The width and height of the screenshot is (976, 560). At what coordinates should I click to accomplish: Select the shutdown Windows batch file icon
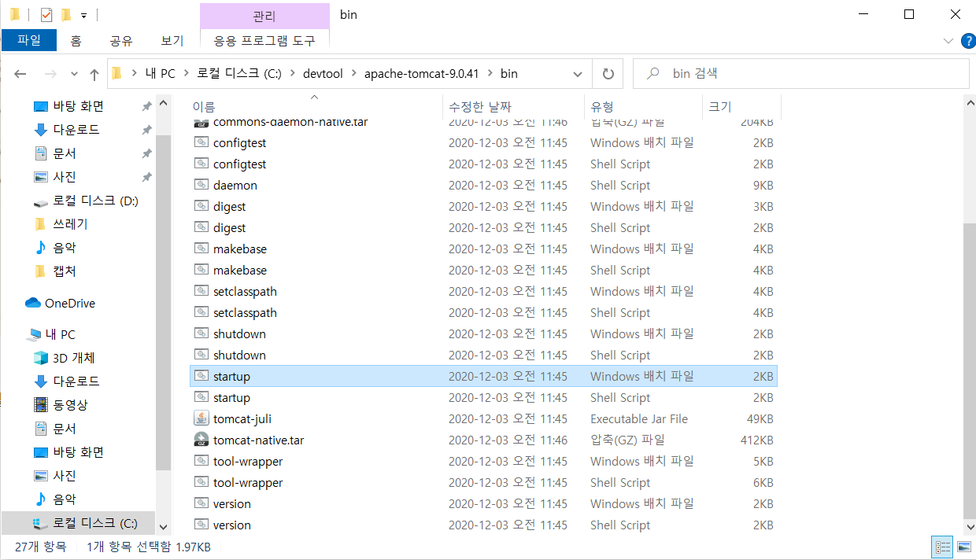[201, 333]
